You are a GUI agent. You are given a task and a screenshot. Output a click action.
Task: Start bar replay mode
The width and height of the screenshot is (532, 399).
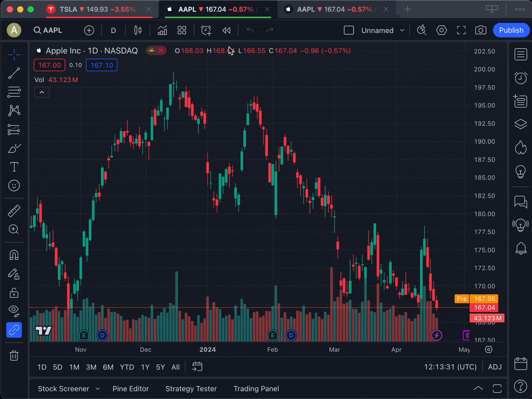tap(226, 30)
